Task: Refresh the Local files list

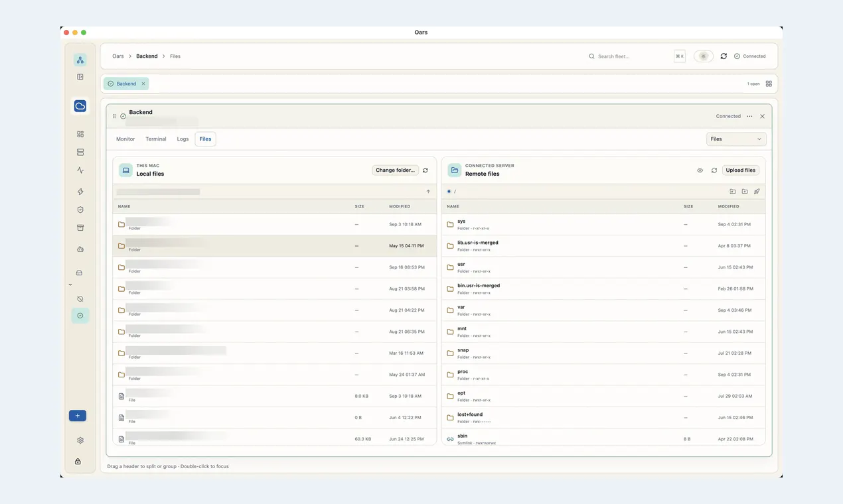Action: click(x=425, y=170)
